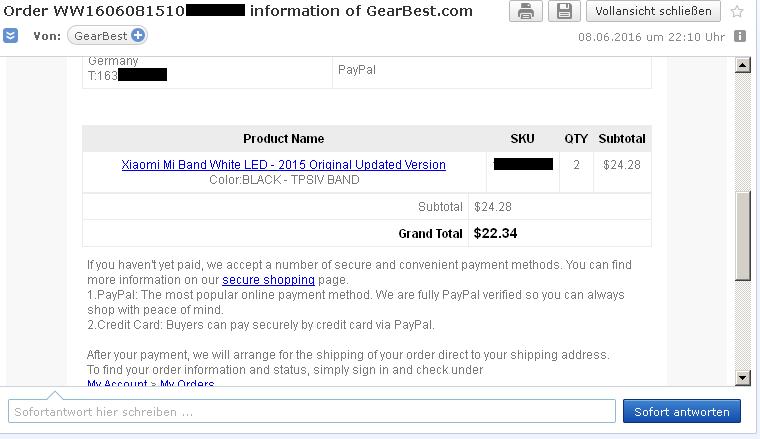Image resolution: width=760 pixels, height=439 pixels.
Task: Expand email header details chevron
Action: 10,36
